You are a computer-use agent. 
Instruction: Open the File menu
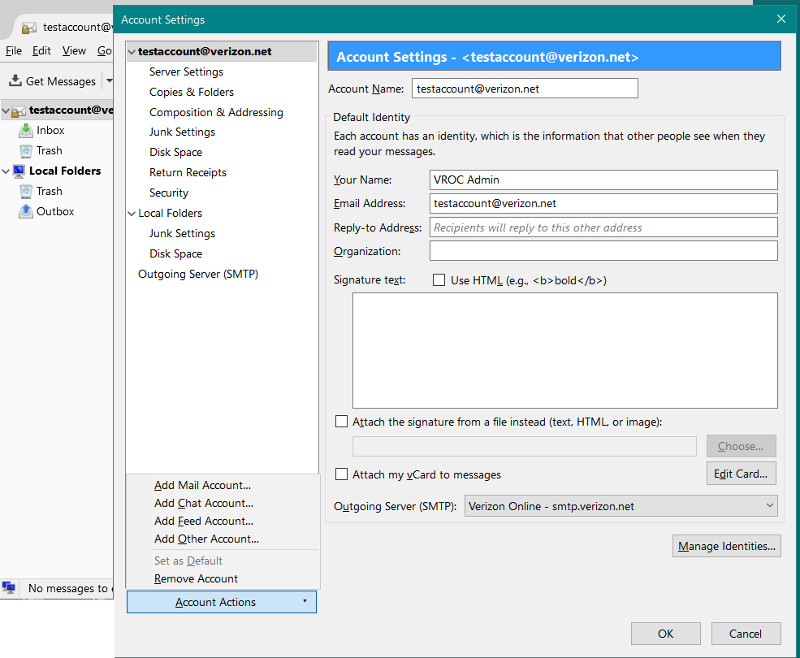pyautogui.click(x=14, y=51)
